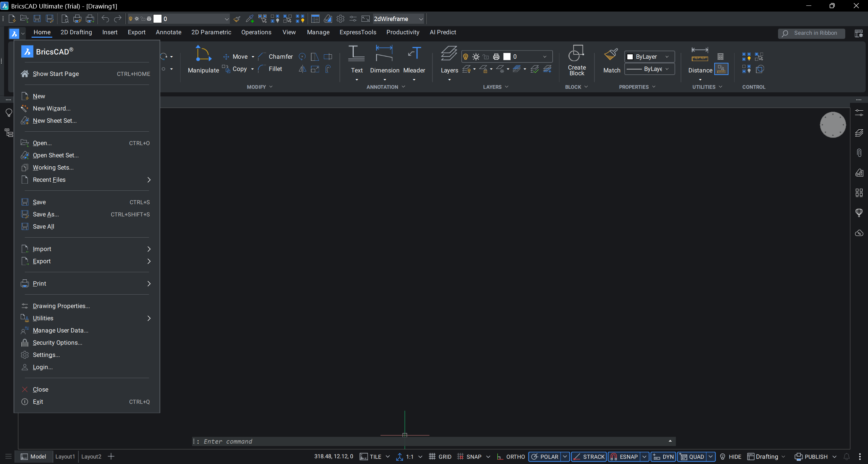The width and height of the screenshot is (868, 464).
Task: Click the lightbulb tips icon in left sidebar
Action: click(x=9, y=113)
